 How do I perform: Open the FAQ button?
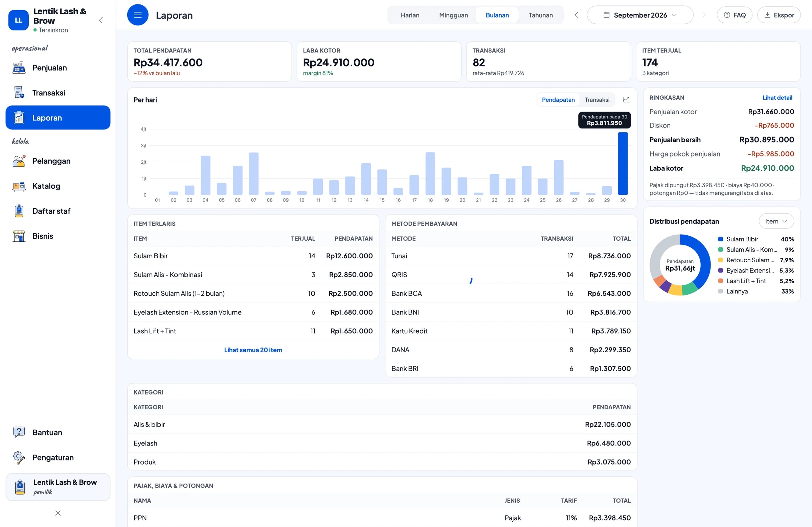pos(734,15)
